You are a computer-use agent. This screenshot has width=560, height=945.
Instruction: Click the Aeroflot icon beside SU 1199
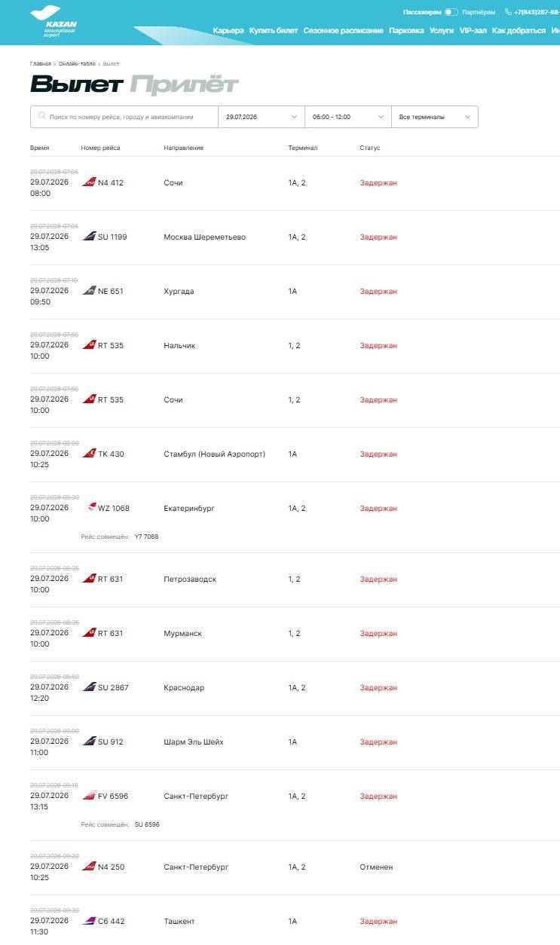click(x=89, y=237)
